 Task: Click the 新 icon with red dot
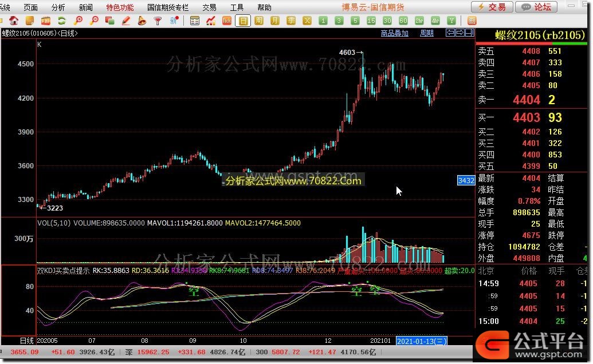tap(174, 21)
